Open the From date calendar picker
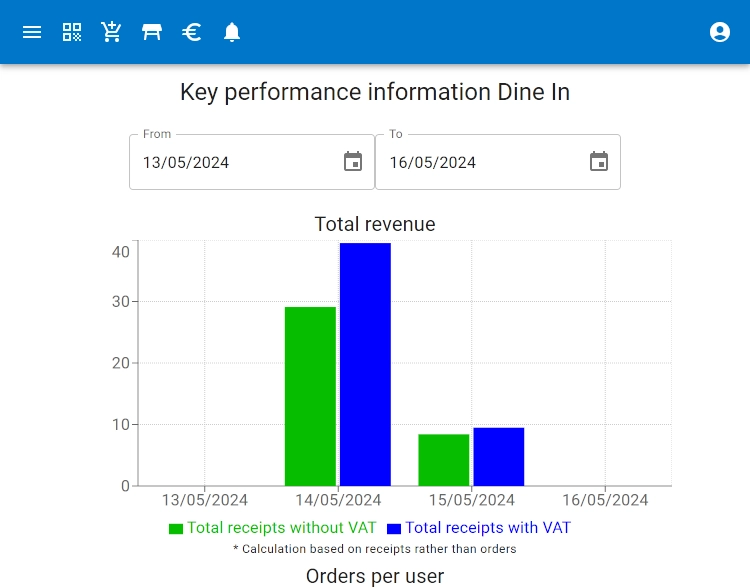 (x=353, y=162)
